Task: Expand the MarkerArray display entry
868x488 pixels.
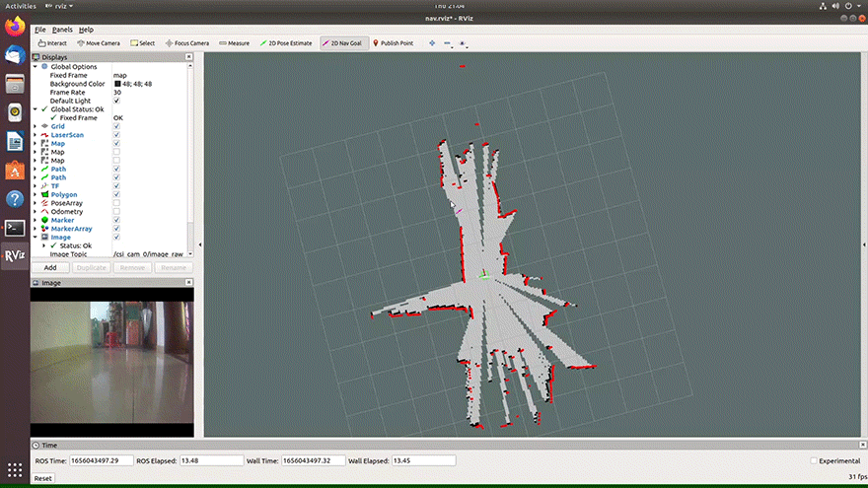Action: [x=36, y=229]
